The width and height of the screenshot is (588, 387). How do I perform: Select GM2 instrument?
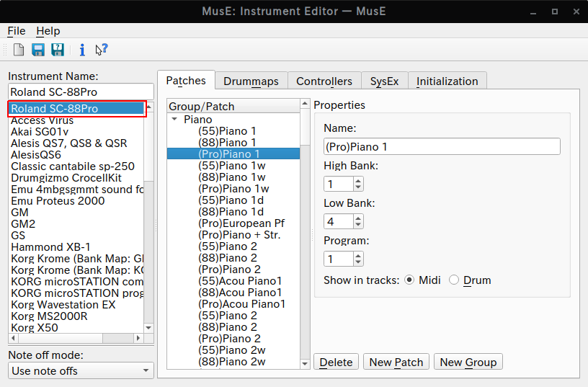(76, 224)
